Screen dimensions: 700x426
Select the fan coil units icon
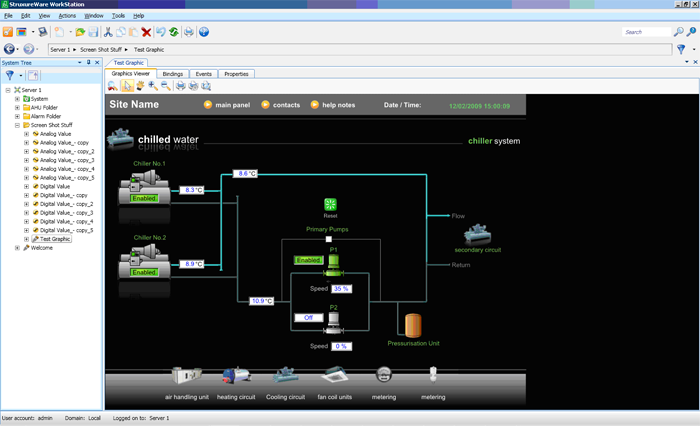(335, 376)
